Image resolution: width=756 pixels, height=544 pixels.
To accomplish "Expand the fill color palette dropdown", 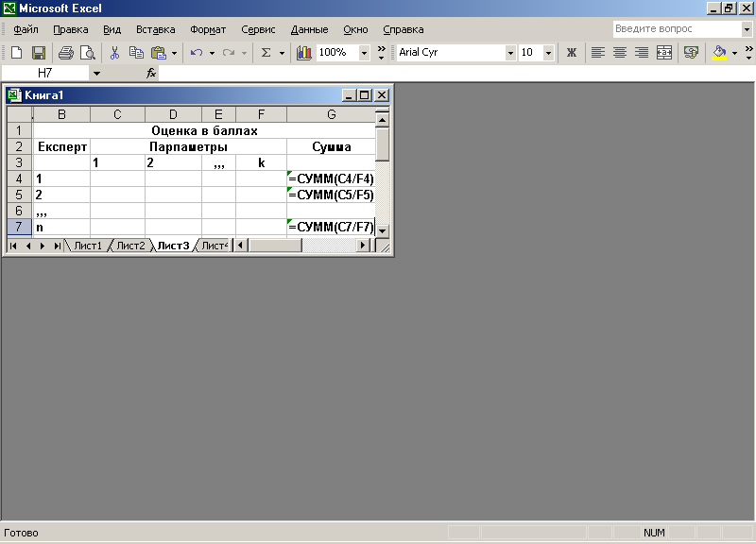I will click(x=734, y=53).
